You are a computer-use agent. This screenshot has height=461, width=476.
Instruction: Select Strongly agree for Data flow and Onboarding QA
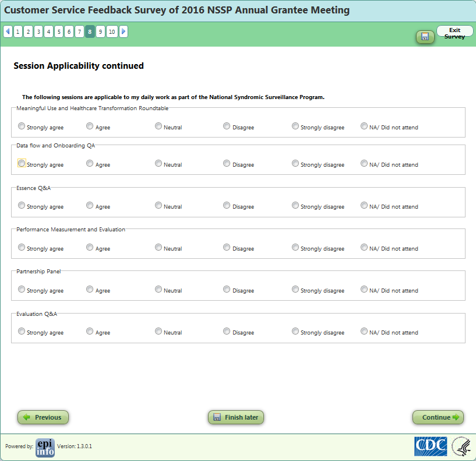(x=21, y=163)
